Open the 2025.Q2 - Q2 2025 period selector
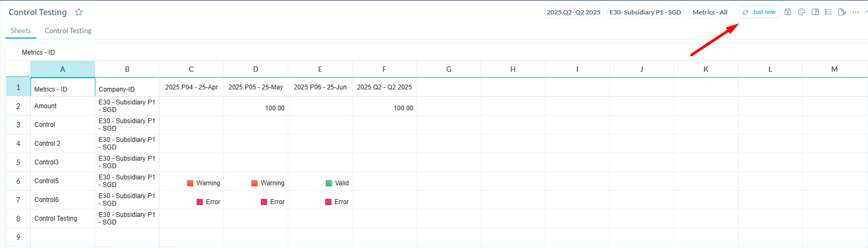The height and width of the screenshot is (248, 868). pyautogui.click(x=573, y=12)
